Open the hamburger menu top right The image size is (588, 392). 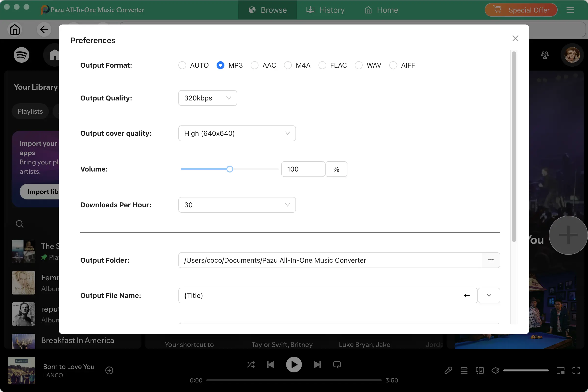[570, 10]
